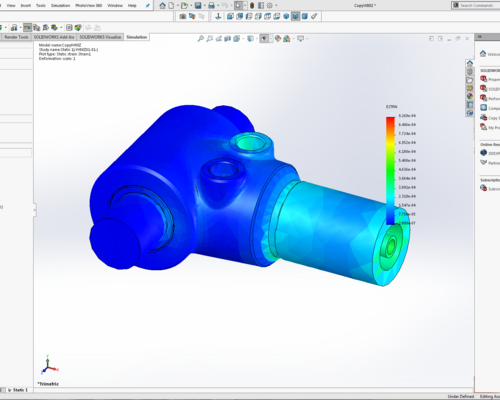Open the Options gear icon

(x=270, y=5)
